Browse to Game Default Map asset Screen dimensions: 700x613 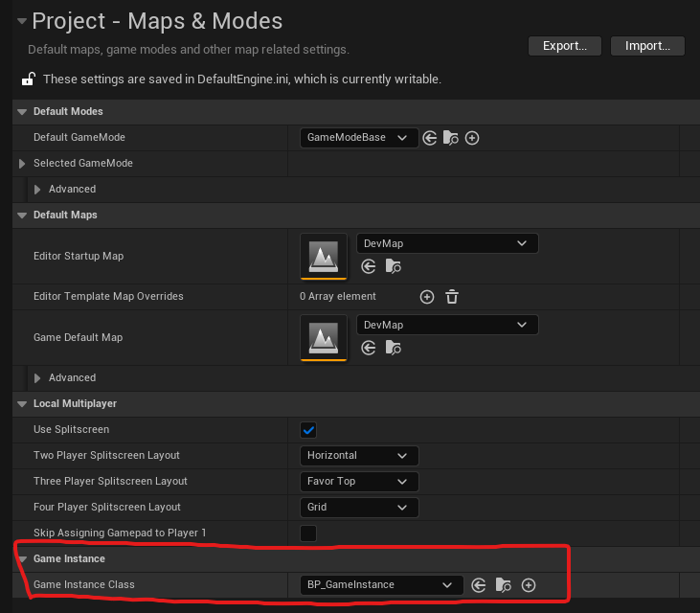pyautogui.click(x=393, y=348)
